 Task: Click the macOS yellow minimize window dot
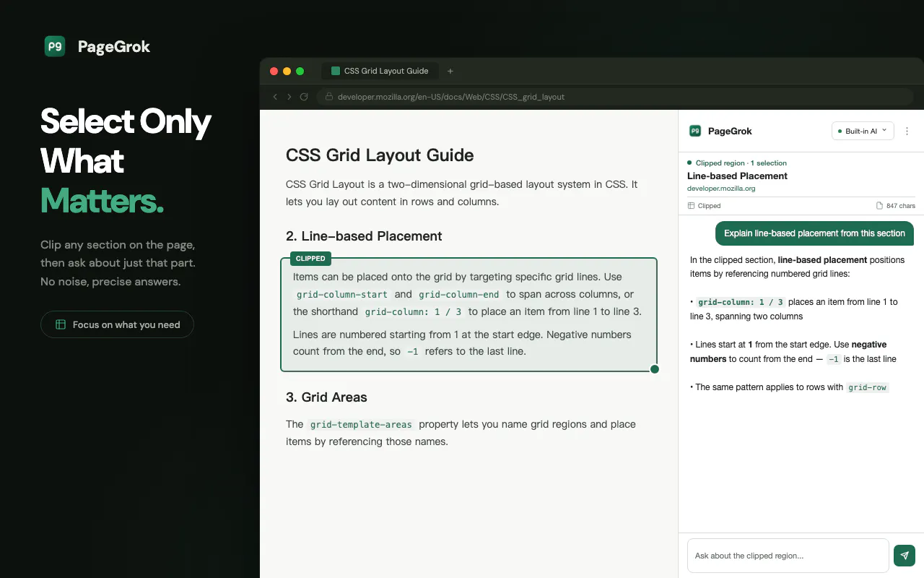[x=287, y=71]
